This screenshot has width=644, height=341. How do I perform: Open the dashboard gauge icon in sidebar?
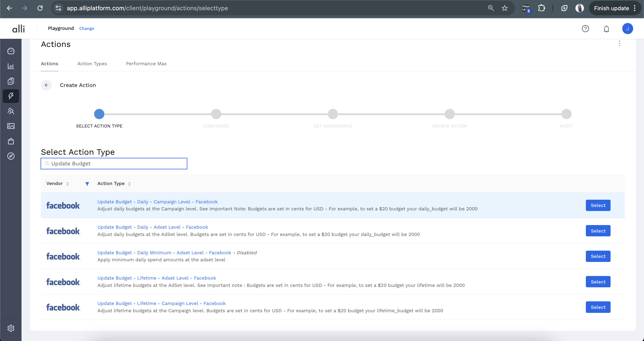[11, 51]
